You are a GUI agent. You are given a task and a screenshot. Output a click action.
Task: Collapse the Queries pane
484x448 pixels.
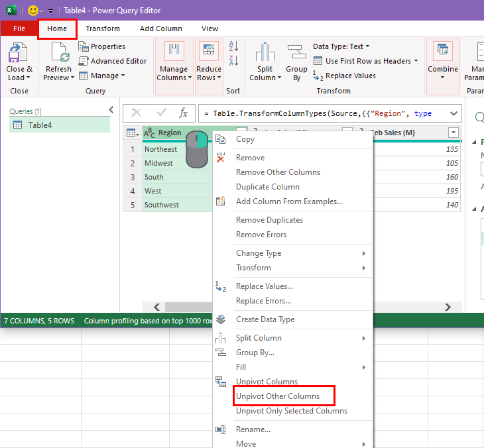[x=111, y=109]
